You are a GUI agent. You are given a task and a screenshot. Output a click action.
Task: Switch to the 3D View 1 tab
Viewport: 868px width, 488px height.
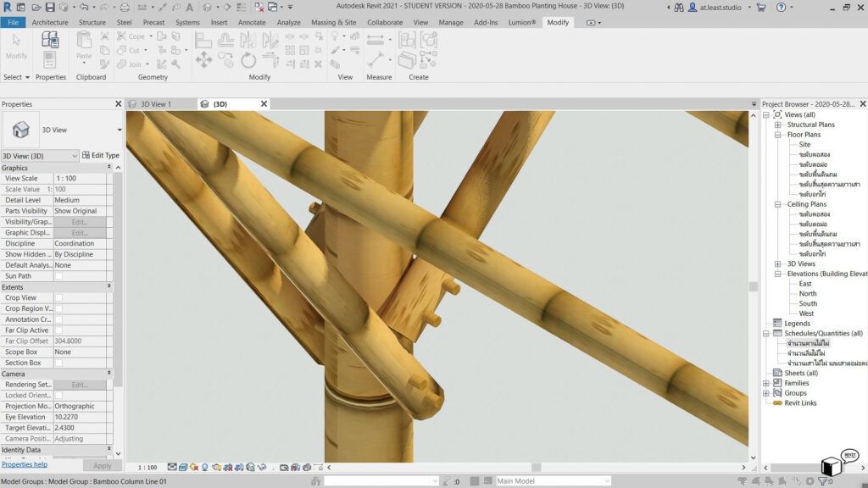coord(155,104)
